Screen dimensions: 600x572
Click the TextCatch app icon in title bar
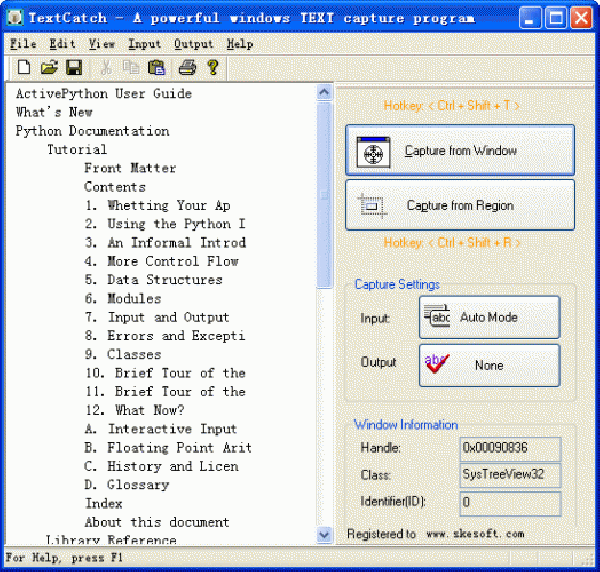(x=15, y=18)
